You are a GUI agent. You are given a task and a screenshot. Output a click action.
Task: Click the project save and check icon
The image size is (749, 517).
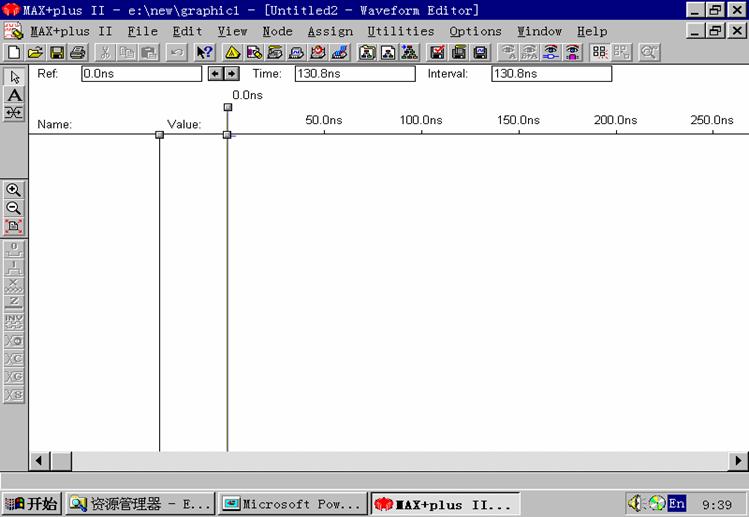pos(438,52)
